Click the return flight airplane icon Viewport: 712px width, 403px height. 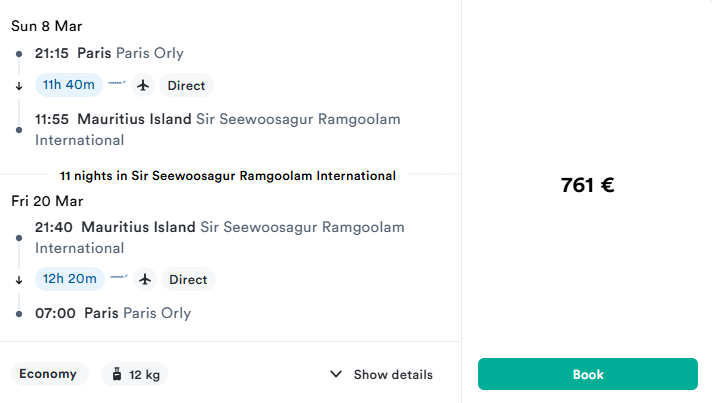(x=144, y=279)
